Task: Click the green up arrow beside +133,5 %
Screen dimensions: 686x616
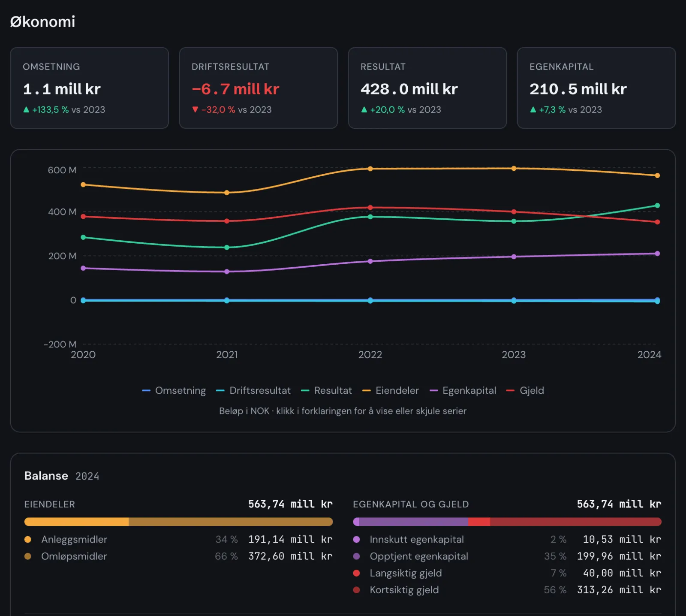Action: coord(26,109)
